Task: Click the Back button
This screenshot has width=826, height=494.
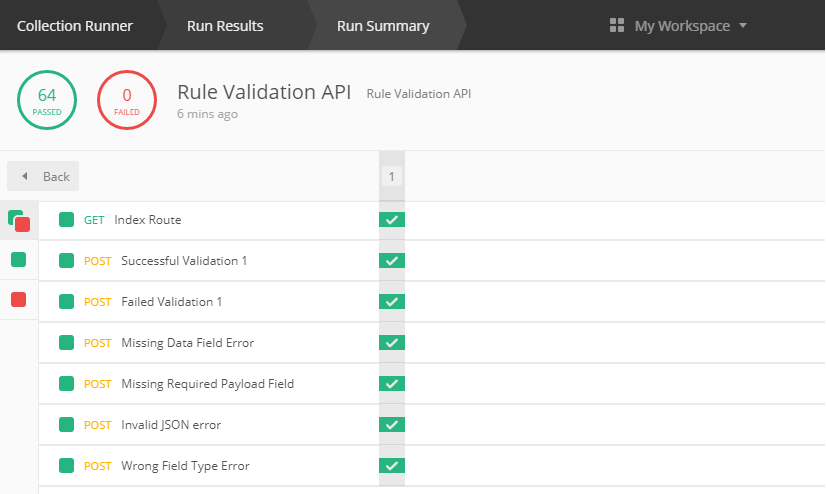Action: coord(43,176)
